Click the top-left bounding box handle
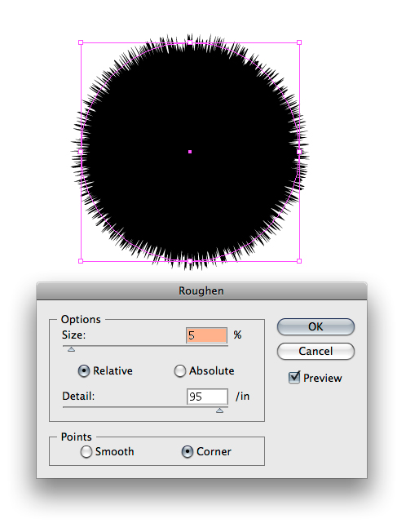Screen dimensions: 406x532 (81, 42)
